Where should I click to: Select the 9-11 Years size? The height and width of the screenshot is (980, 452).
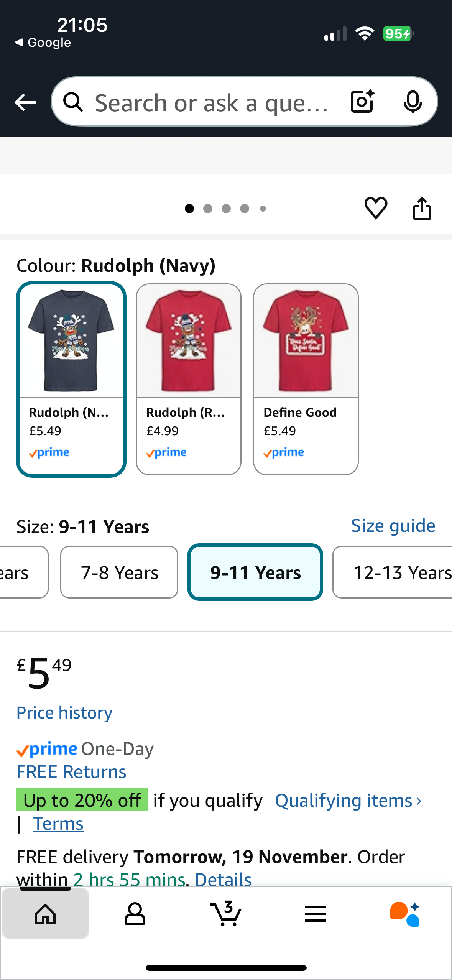tap(255, 572)
